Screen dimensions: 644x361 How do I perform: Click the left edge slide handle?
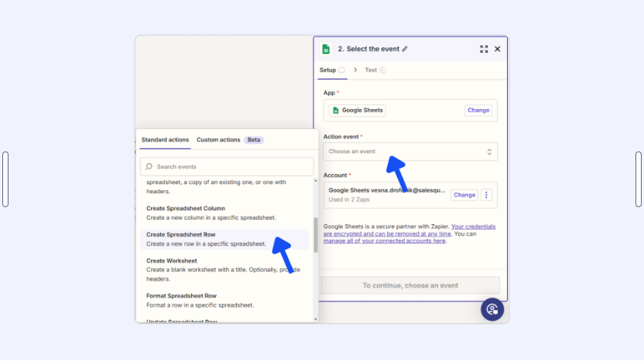click(5, 179)
